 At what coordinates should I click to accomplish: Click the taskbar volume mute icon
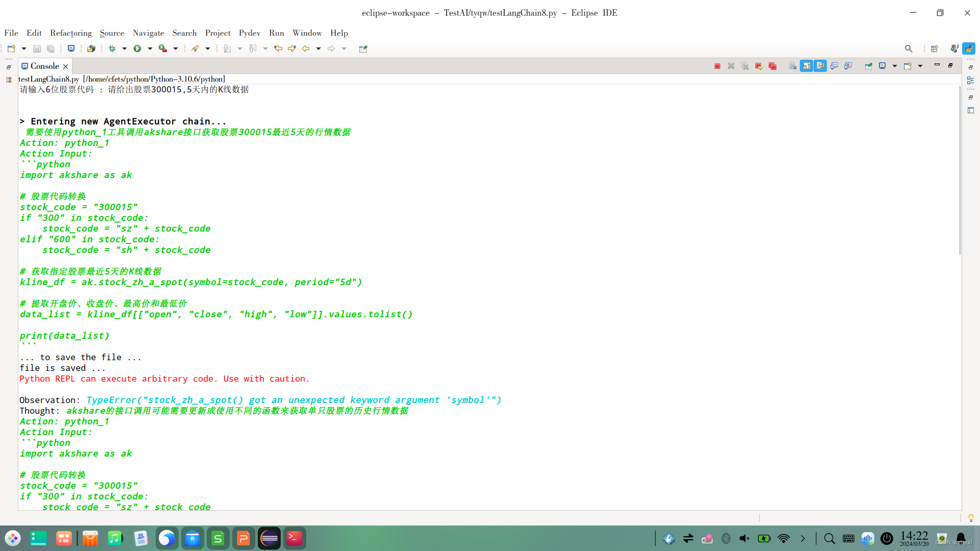click(x=745, y=538)
